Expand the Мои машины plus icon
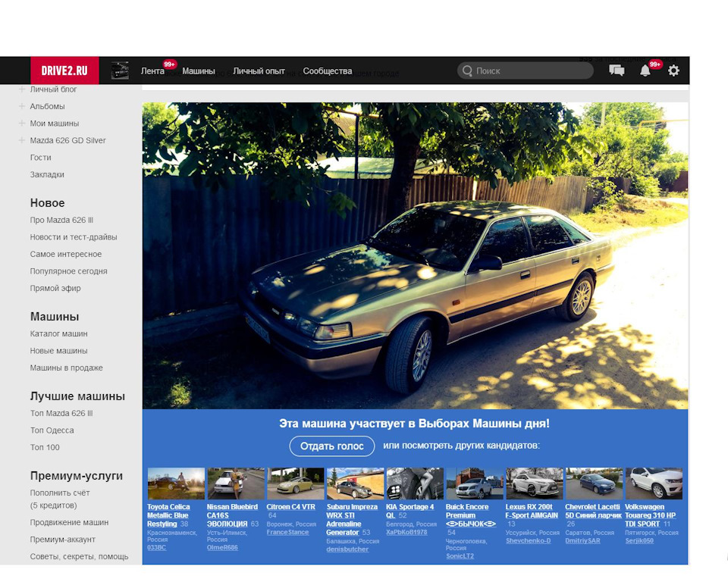 pyautogui.click(x=22, y=123)
